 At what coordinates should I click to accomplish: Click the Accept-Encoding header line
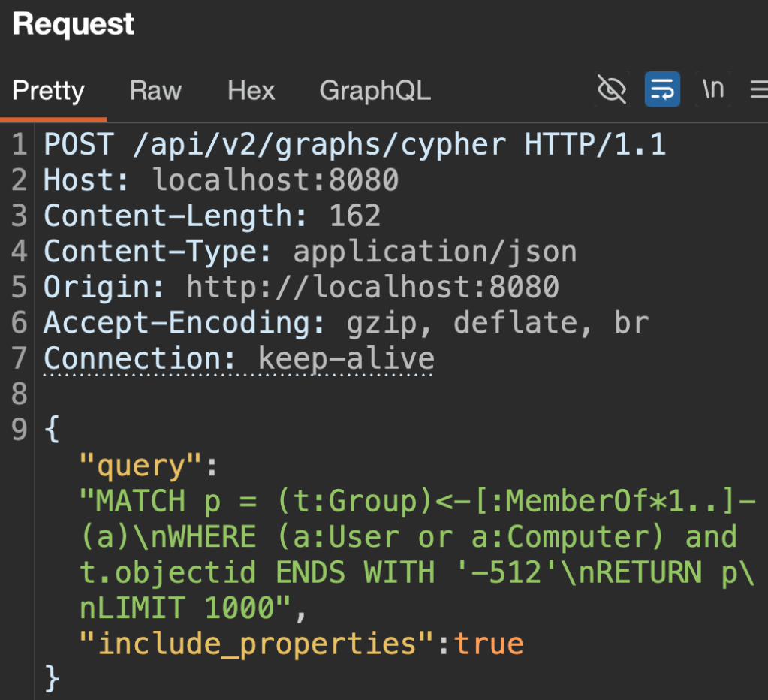pyautogui.click(x=345, y=323)
